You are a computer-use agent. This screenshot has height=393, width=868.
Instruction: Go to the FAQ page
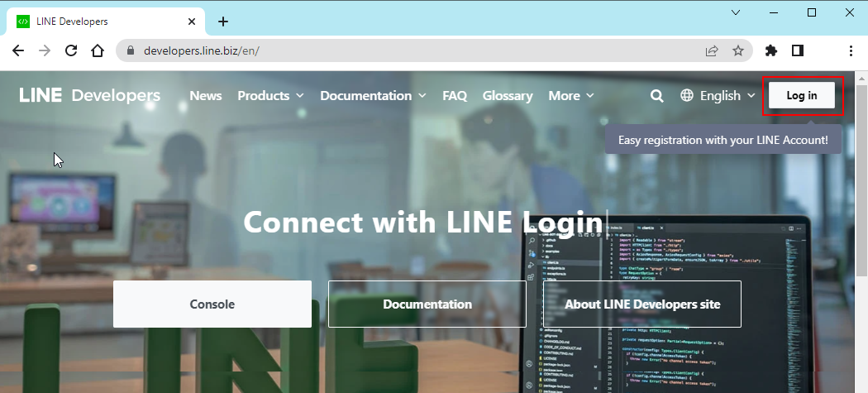(x=455, y=96)
